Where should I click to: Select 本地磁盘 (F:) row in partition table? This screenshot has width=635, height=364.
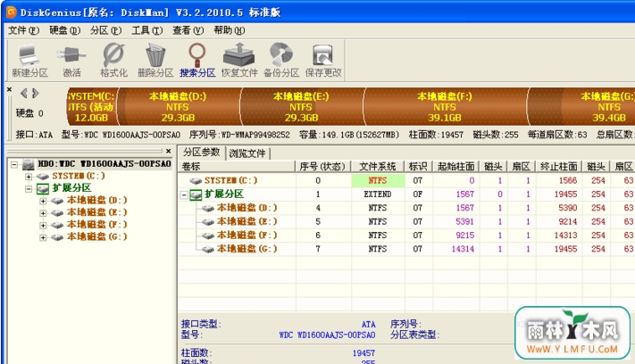coord(406,236)
